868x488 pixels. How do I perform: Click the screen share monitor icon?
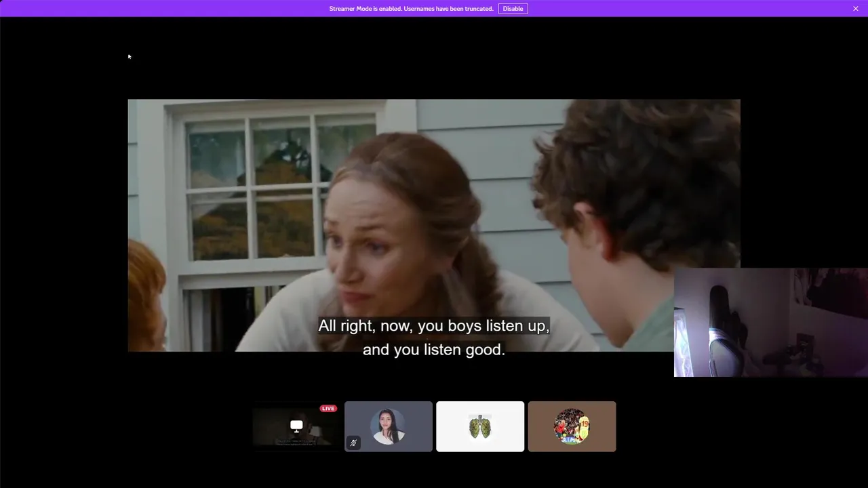pyautogui.click(x=296, y=426)
